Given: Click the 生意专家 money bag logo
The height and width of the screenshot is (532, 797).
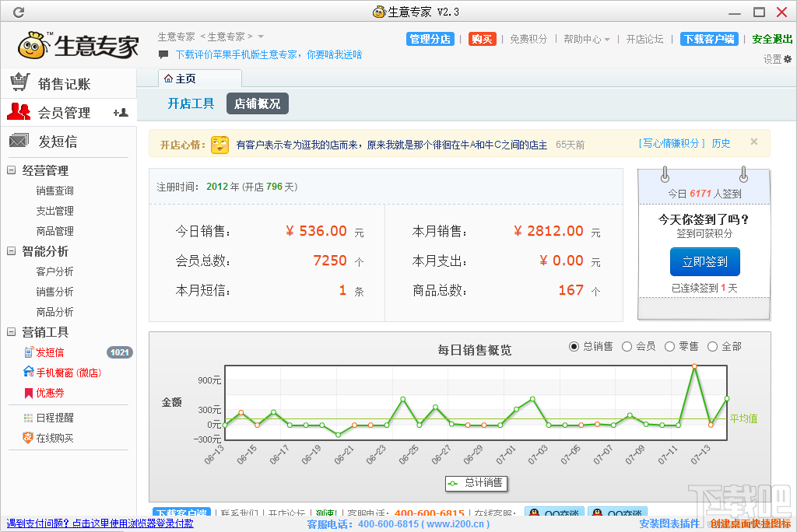Looking at the screenshot, I should pyautogui.click(x=33, y=45).
